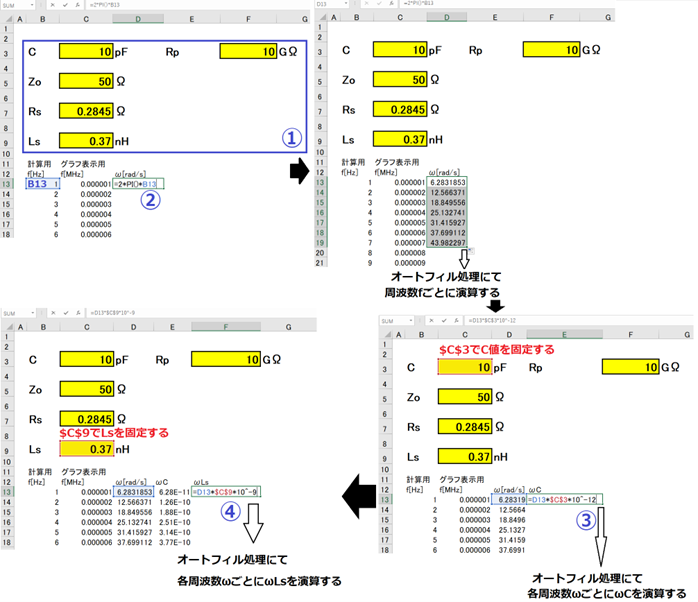Click the enter checkmark icon in the top-left sheet's formula bar
Image resolution: width=698 pixels, height=602 pixels.
(x=65, y=5)
